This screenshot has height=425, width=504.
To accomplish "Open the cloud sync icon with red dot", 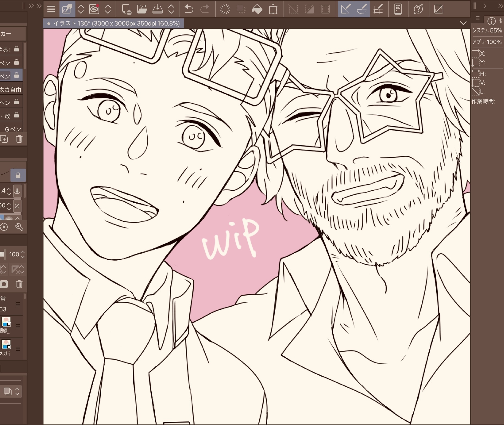I will point(94,9).
